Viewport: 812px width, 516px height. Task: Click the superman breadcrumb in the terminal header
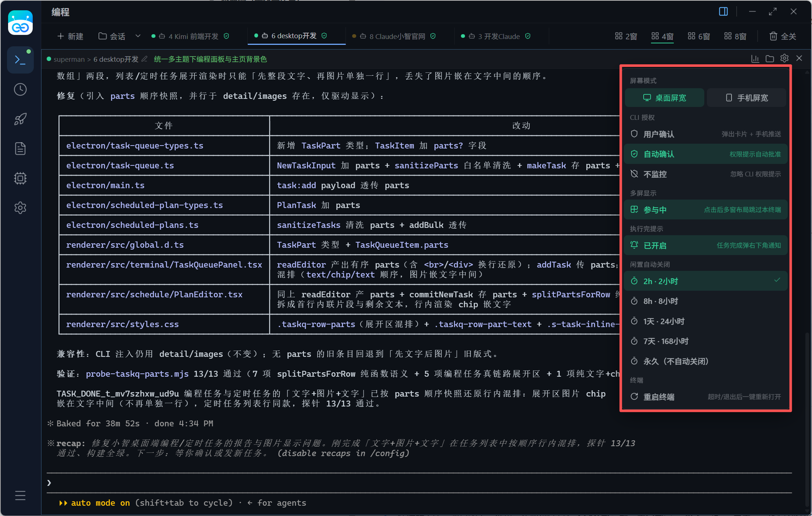[x=69, y=59]
